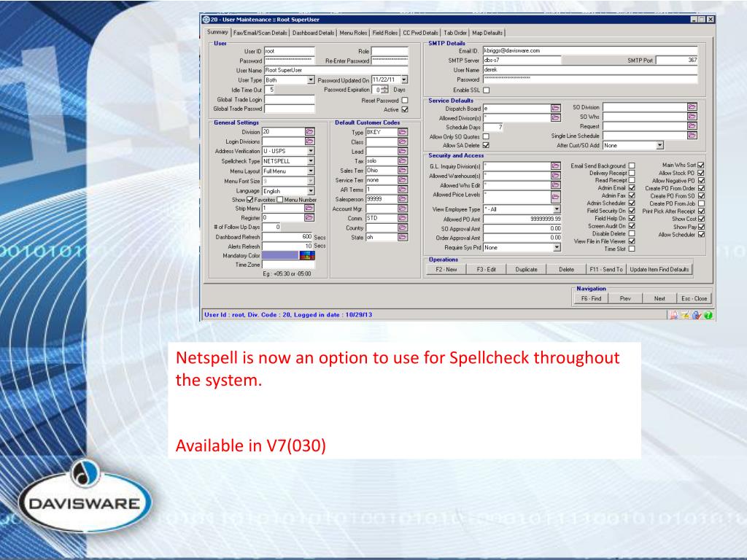This screenshot has width=747, height=560.
Task: Open lookup icon for Request field
Action: (692, 126)
